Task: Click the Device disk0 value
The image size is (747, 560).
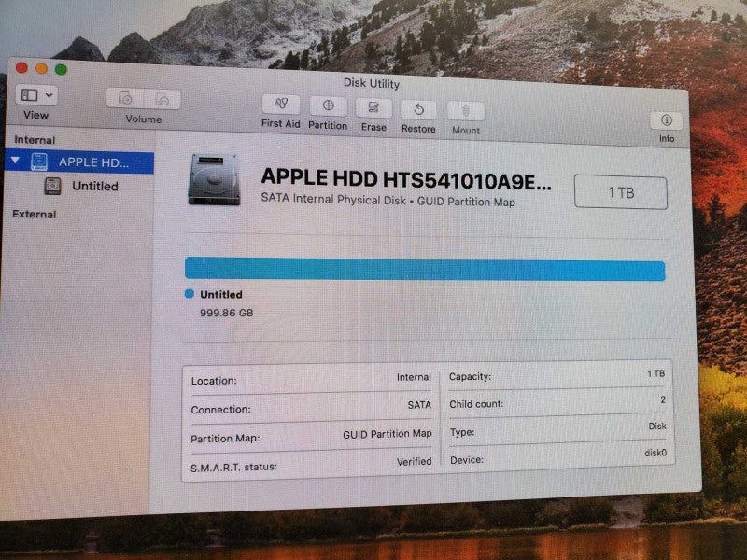Action: click(655, 453)
